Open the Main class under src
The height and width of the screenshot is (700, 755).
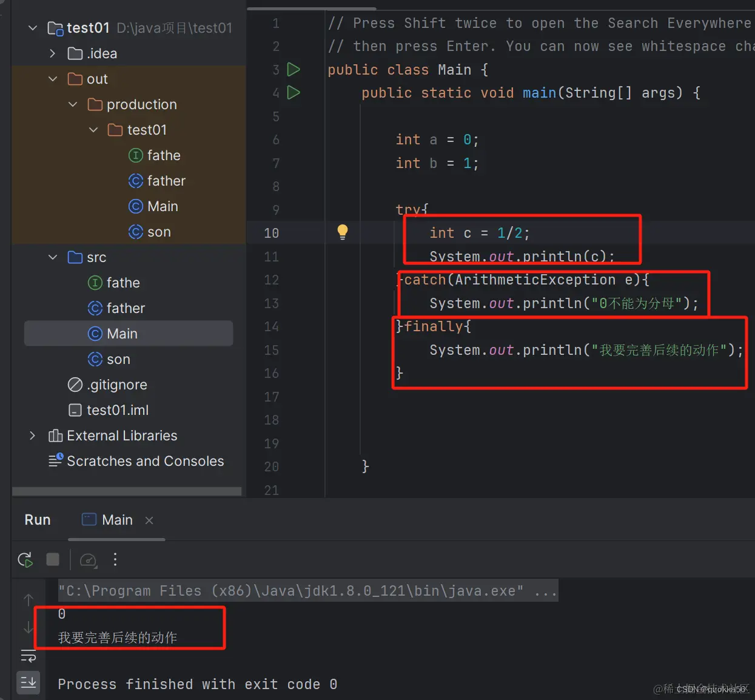(x=129, y=334)
